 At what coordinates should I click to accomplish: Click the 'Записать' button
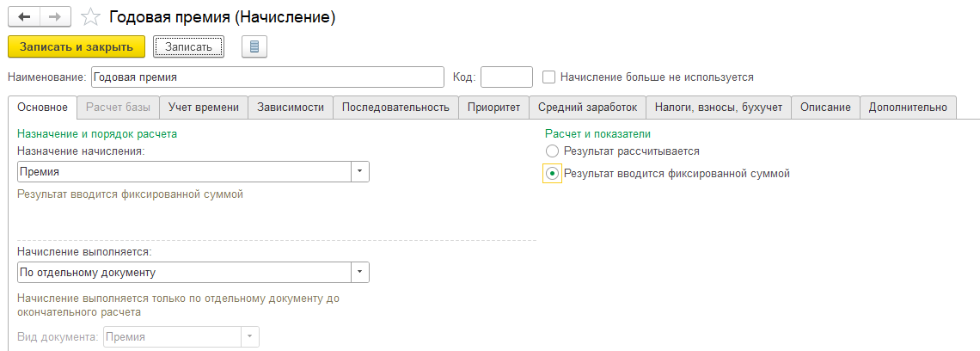[x=188, y=46]
